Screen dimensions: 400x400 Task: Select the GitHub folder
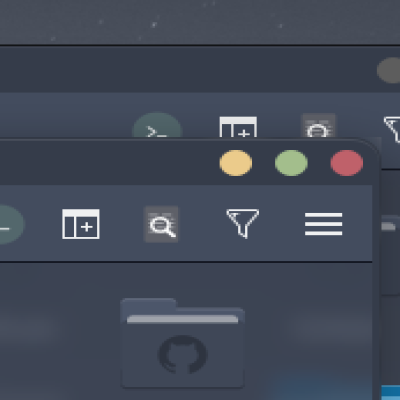click(183, 343)
